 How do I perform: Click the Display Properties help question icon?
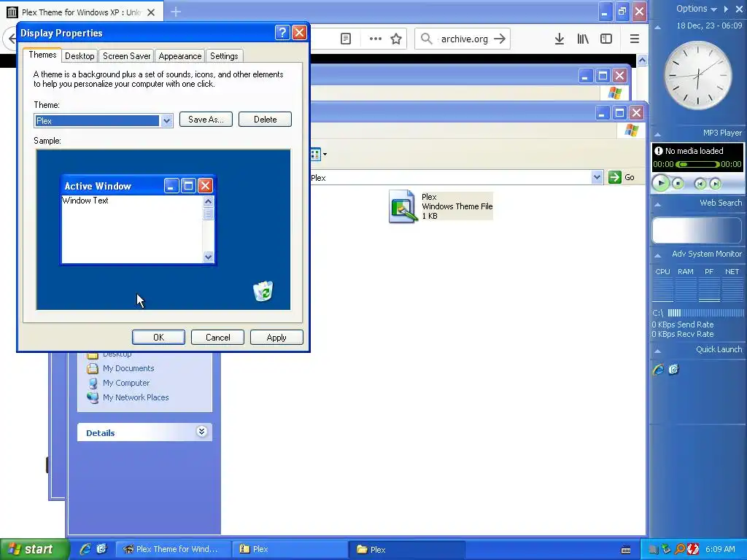click(282, 32)
